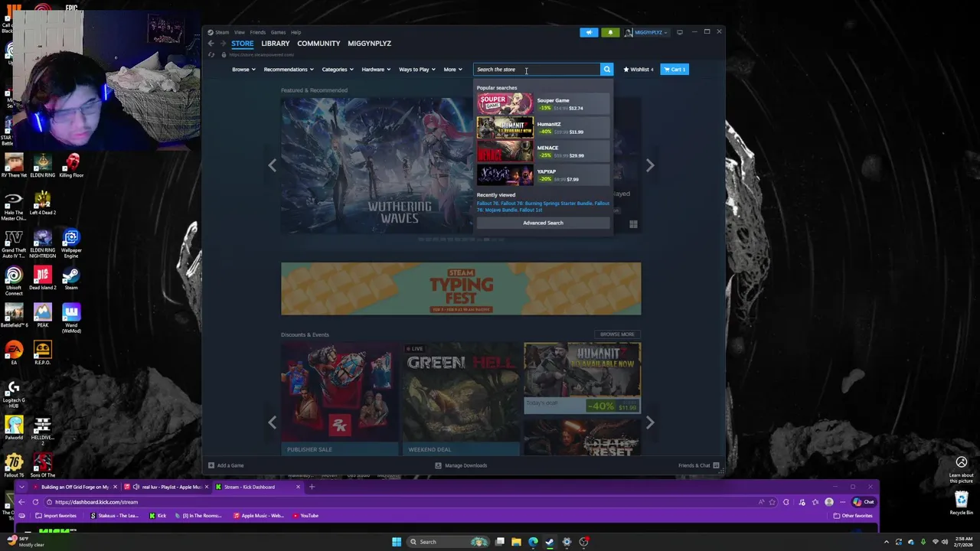This screenshot has height=551, width=980.
Task: Open Friends & Chat in Steam
Action: (698, 465)
